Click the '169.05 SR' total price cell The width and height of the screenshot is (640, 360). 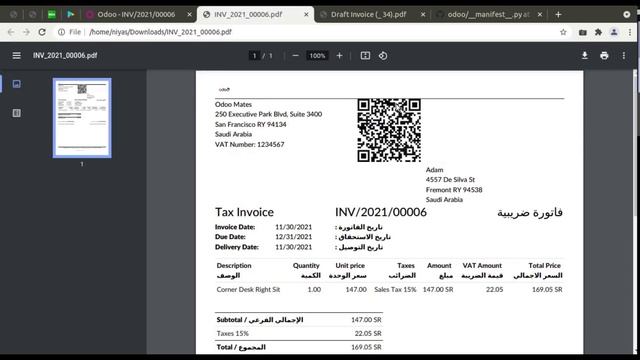point(547,289)
